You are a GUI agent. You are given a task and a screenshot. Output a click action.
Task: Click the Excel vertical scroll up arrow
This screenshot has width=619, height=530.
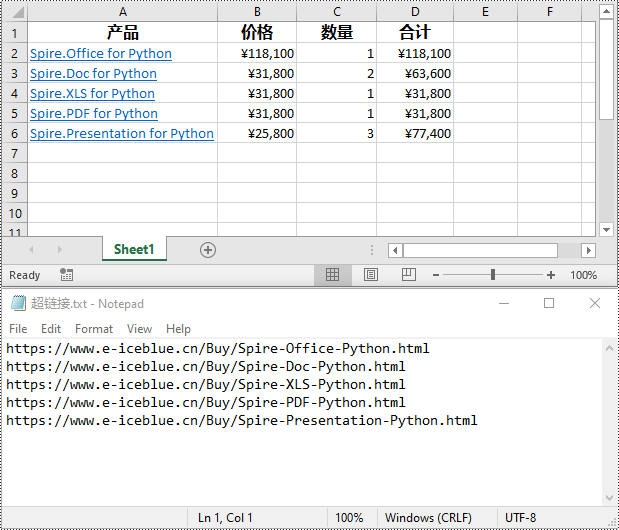606,11
